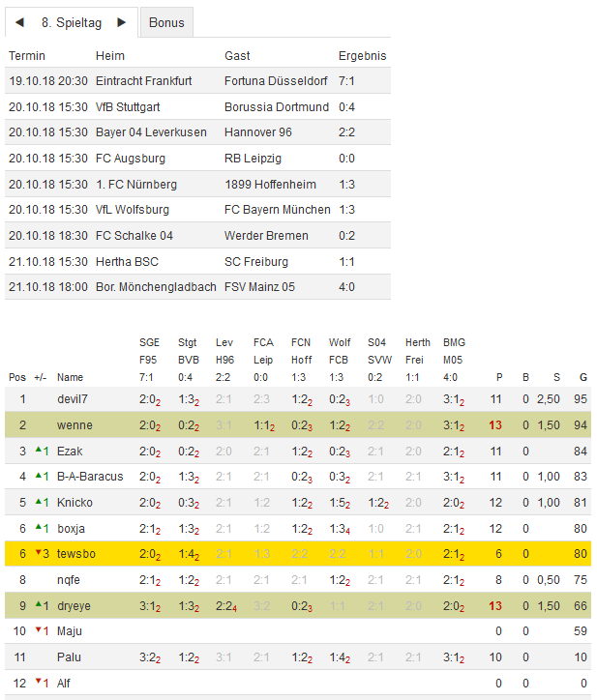
Task: Open player wenne's name
Action: pyautogui.click(x=73, y=424)
